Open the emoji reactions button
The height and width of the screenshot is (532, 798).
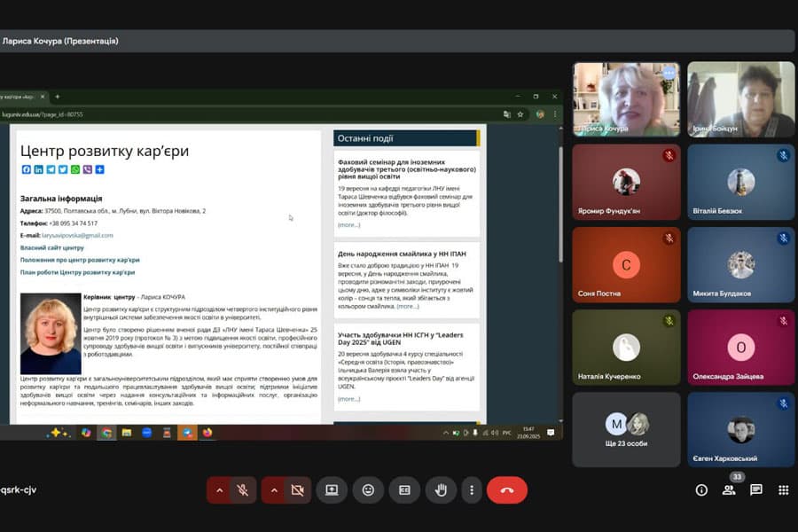tap(368, 490)
